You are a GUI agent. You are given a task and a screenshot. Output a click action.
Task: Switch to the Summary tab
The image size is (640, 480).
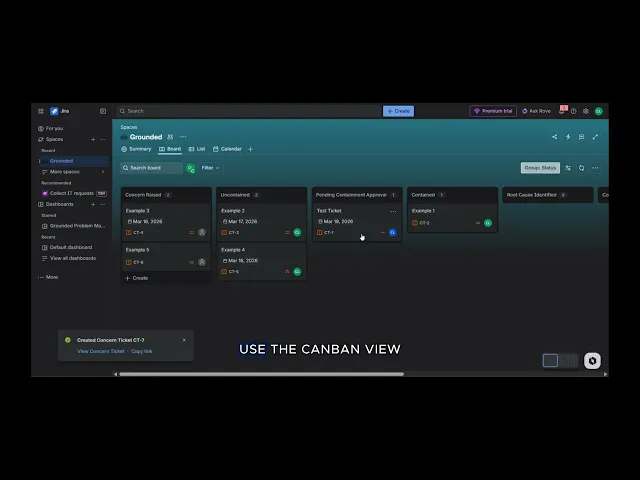click(x=136, y=149)
